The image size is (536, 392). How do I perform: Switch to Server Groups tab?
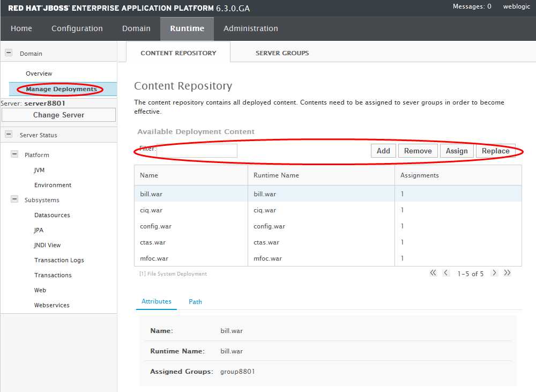click(x=282, y=53)
